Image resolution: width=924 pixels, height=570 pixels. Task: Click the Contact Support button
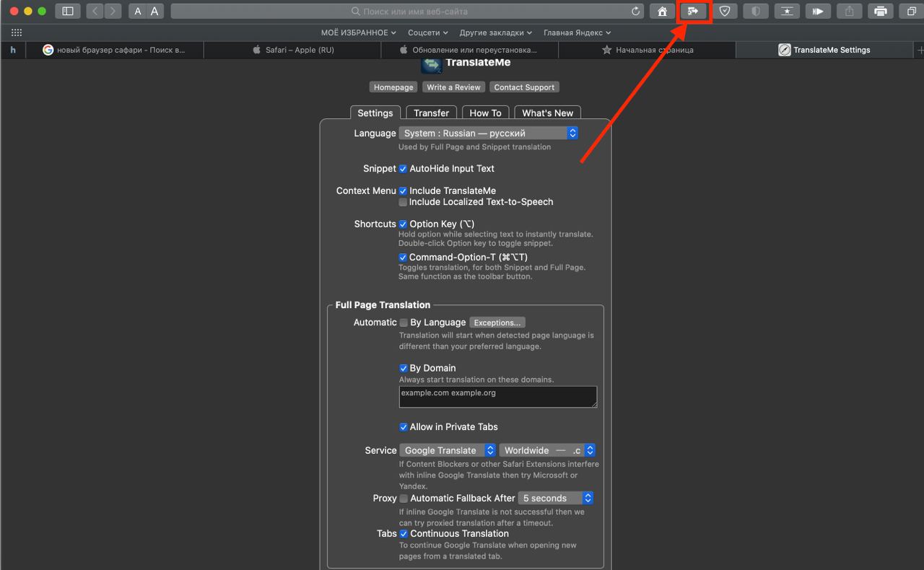point(525,87)
